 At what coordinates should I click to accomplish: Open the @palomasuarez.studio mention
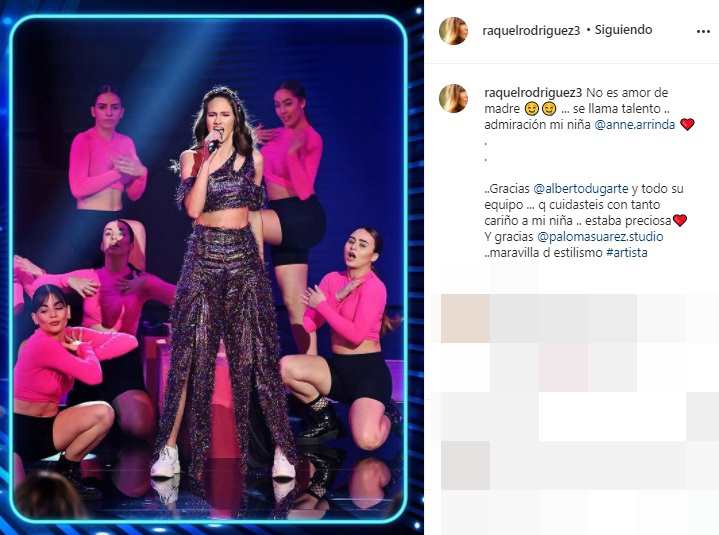pos(600,237)
